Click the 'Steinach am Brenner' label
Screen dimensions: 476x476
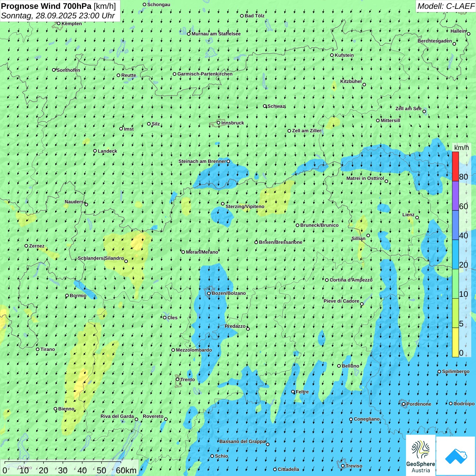(x=202, y=161)
